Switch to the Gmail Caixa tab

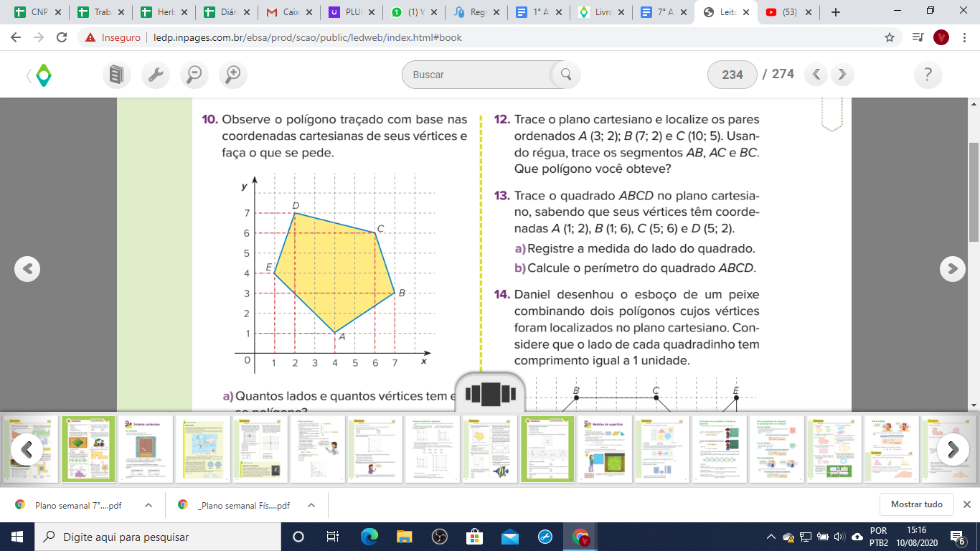click(288, 12)
